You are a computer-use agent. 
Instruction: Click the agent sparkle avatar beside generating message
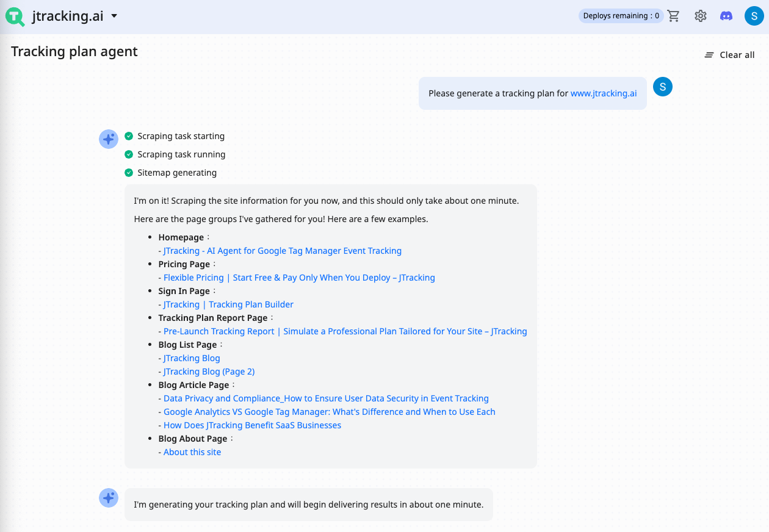[109, 498]
